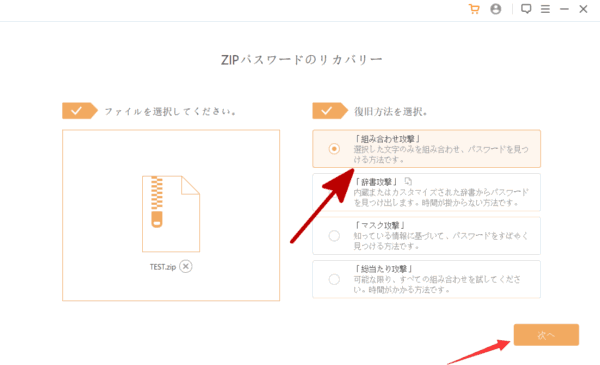Click the dictionary file icon next to 辞書攻撃
Viewport: 600px width, 365px height.
click(x=408, y=181)
